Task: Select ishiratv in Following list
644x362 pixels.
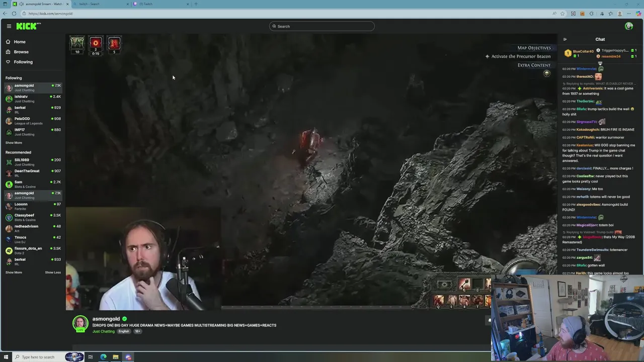Action: (33, 99)
